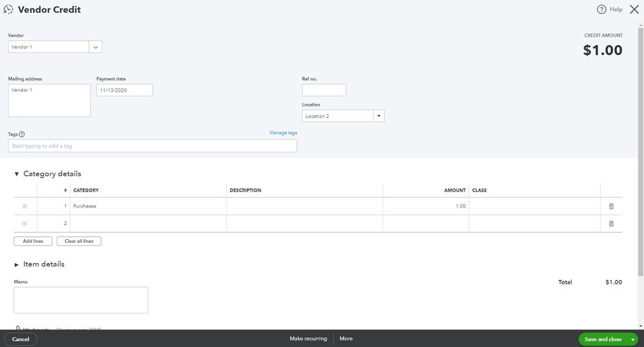Click the Cancel button
This screenshot has height=347, width=644.
click(x=21, y=339)
